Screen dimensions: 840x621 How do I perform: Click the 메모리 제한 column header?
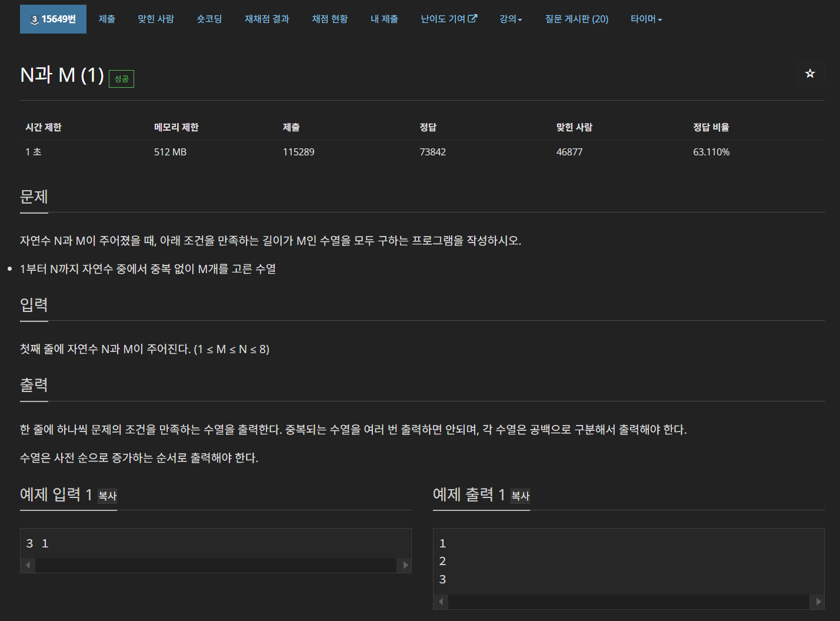coord(176,127)
